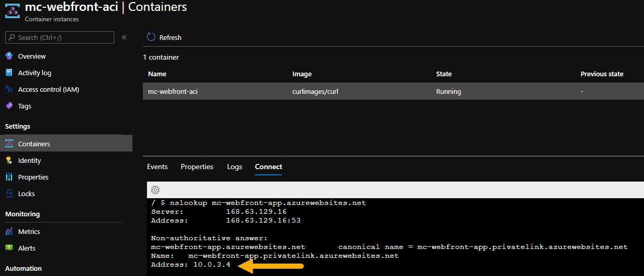Select the mc-webfront-aci container row name
The height and width of the screenshot is (276, 644).
[173, 91]
